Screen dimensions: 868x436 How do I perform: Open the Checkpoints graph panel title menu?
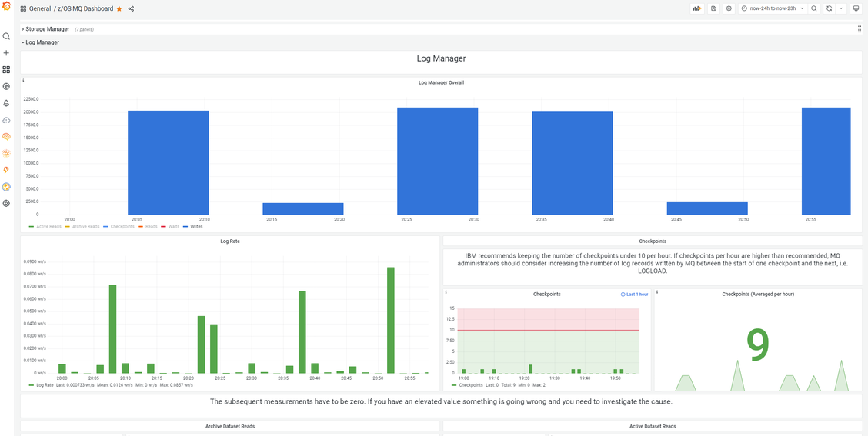[546, 294]
